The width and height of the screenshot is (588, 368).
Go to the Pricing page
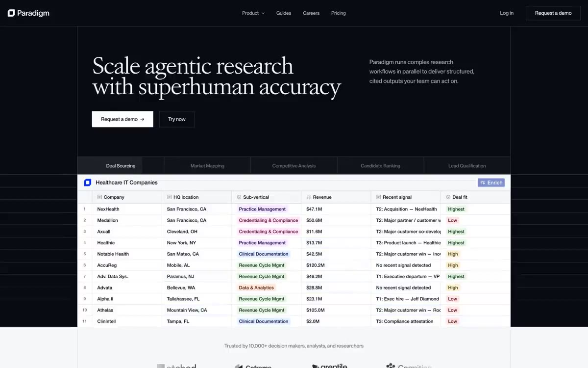pos(339,13)
